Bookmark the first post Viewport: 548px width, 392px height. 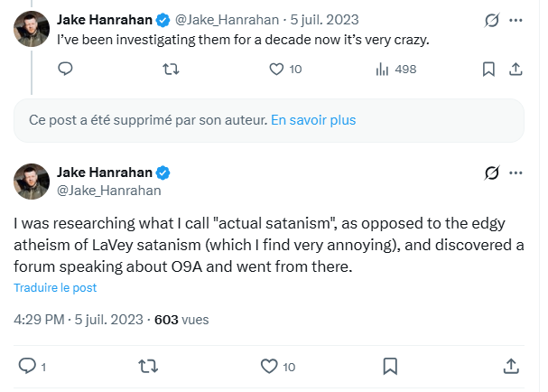(x=488, y=69)
